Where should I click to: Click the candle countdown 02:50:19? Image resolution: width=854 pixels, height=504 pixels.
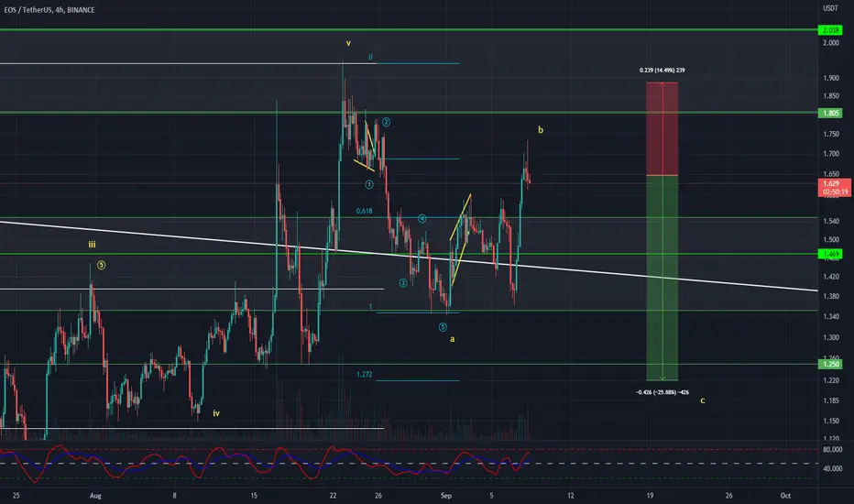pos(835,192)
